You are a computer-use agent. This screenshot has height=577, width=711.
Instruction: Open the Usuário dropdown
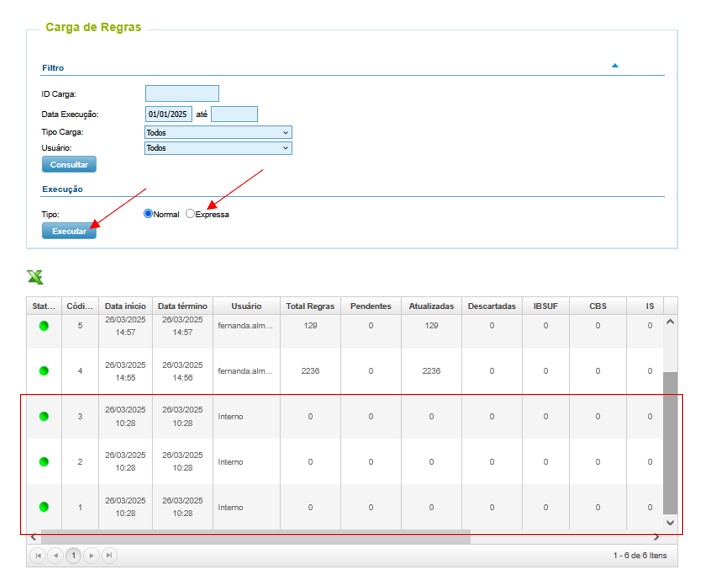tap(218, 148)
